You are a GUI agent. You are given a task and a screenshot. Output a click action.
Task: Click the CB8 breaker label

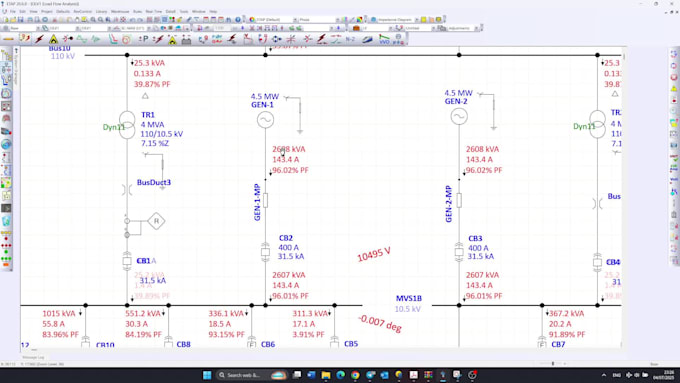click(183, 344)
